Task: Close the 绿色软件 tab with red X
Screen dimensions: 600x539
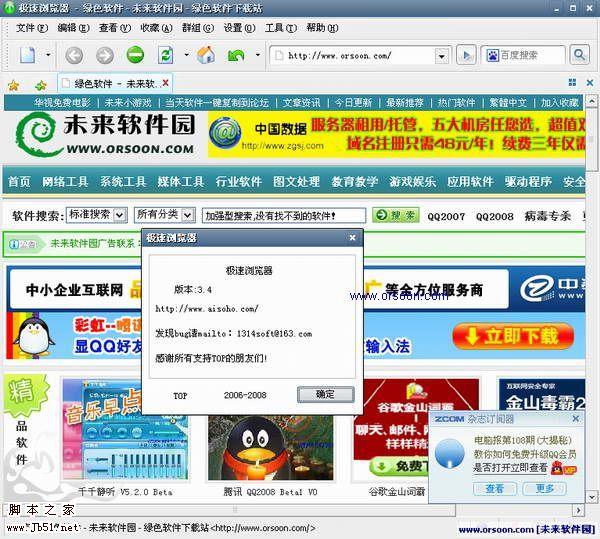Action: coord(165,83)
